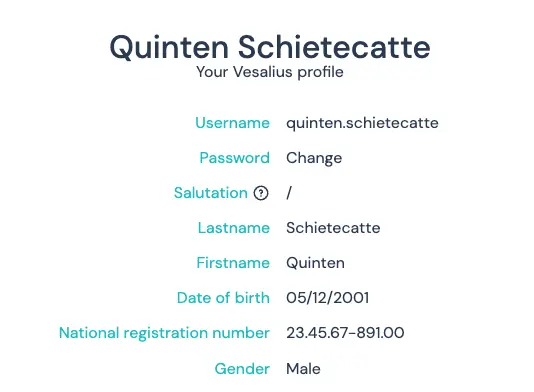
Task: Click the Password field label
Action: coord(235,158)
